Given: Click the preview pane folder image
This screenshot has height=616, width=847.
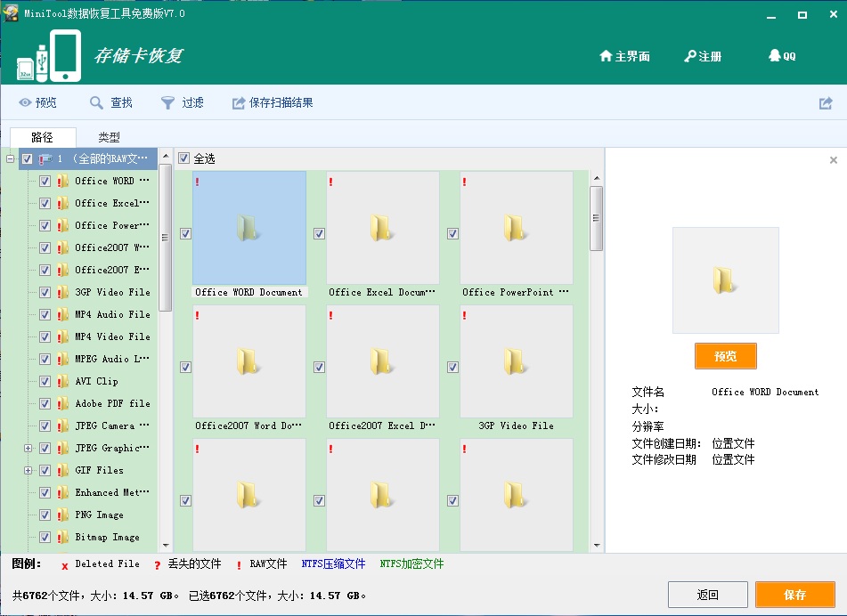Looking at the screenshot, I should click(x=726, y=280).
